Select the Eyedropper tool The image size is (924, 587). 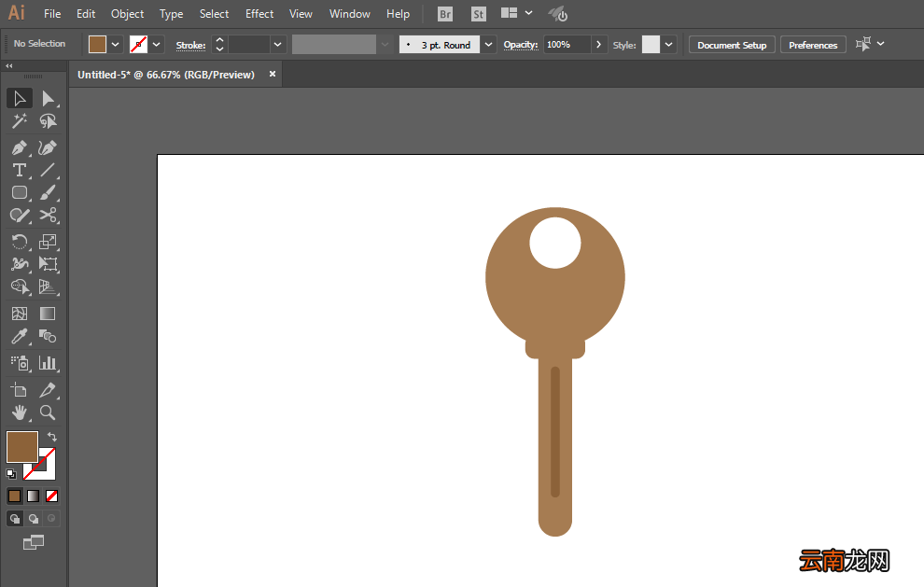20,337
